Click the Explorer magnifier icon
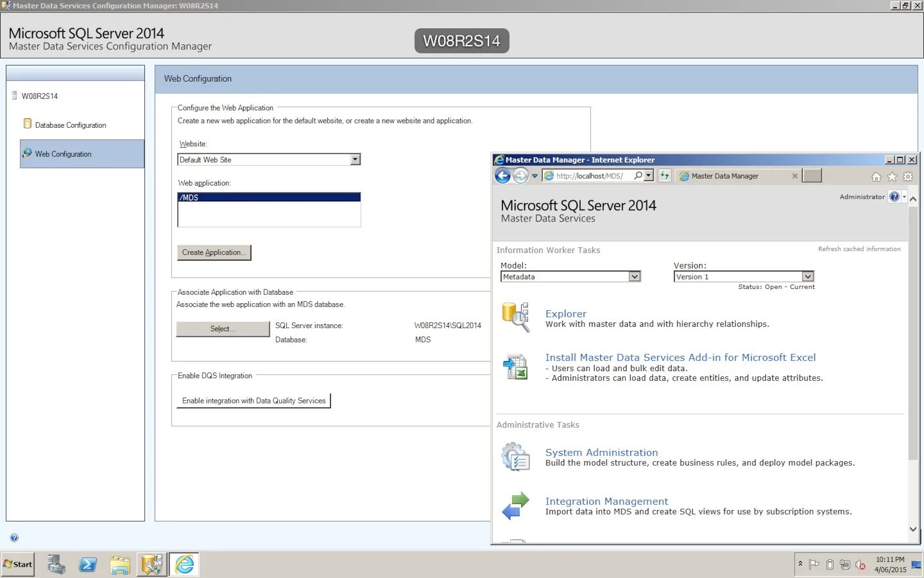Viewport: 924px width, 578px height. pyautogui.click(x=515, y=317)
